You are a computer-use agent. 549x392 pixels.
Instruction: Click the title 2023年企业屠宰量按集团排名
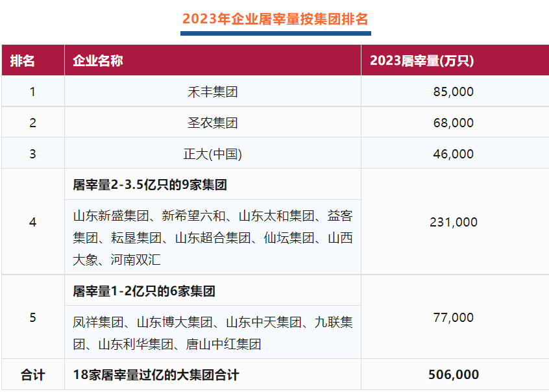point(275,19)
